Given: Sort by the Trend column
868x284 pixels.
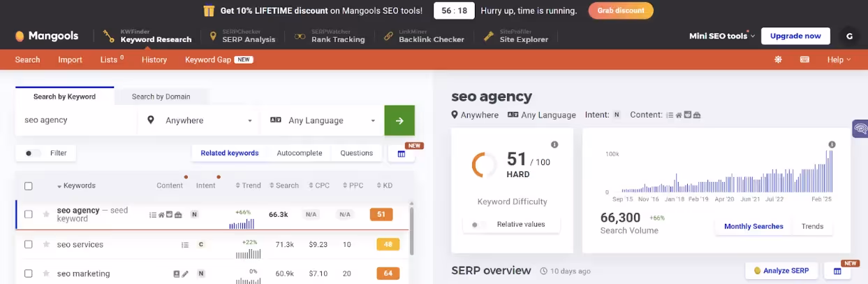Looking at the screenshot, I should coord(248,186).
